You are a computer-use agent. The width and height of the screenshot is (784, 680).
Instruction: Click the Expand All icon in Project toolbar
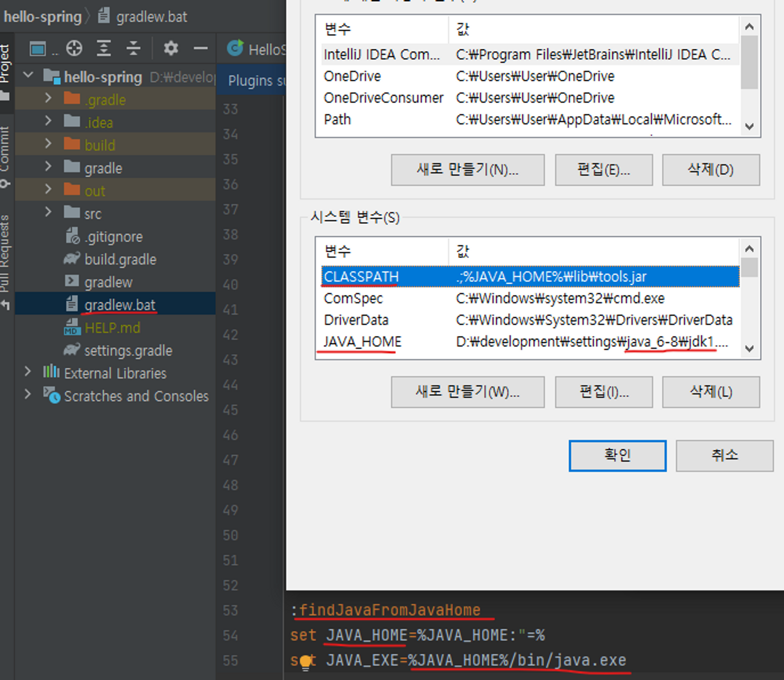[x=104, y=49]
